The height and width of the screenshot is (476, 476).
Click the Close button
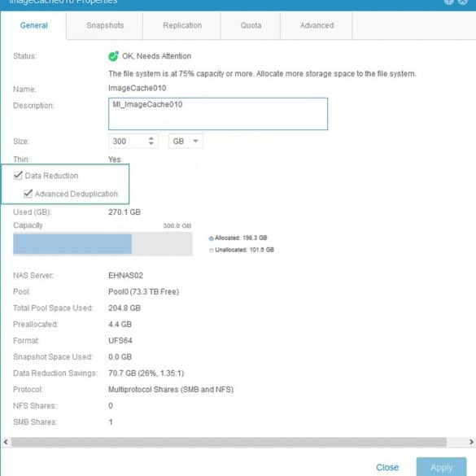click(387, 467)
